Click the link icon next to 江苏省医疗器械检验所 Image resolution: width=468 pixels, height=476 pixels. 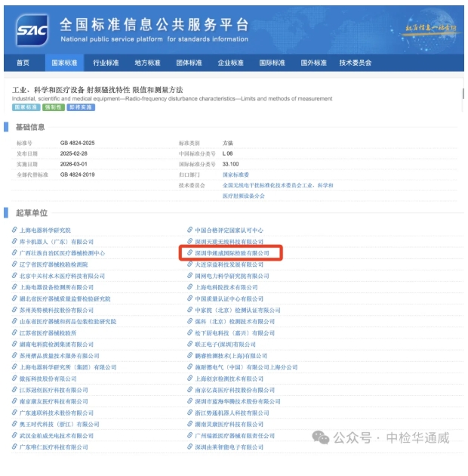14,332
